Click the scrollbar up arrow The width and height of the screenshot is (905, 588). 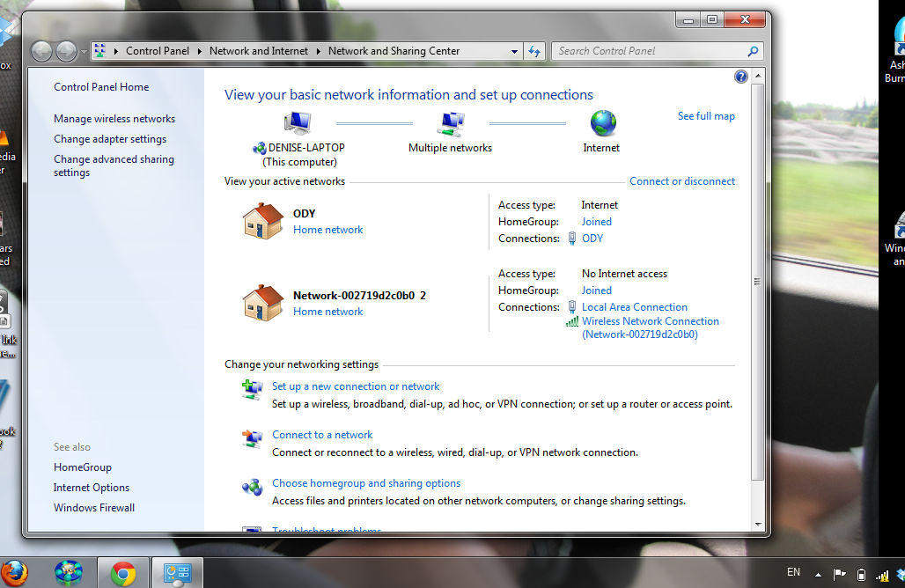758,76
